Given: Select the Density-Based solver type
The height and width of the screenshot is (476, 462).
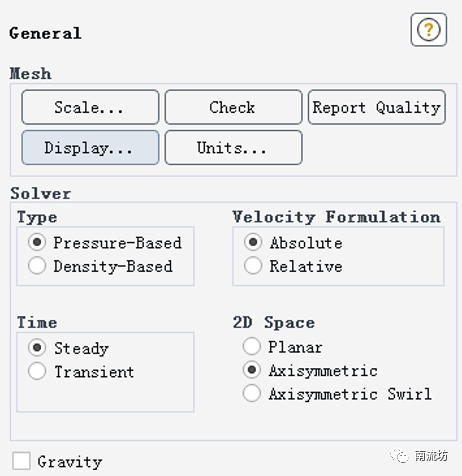Looking at the screenshot, I should point(37,265).
